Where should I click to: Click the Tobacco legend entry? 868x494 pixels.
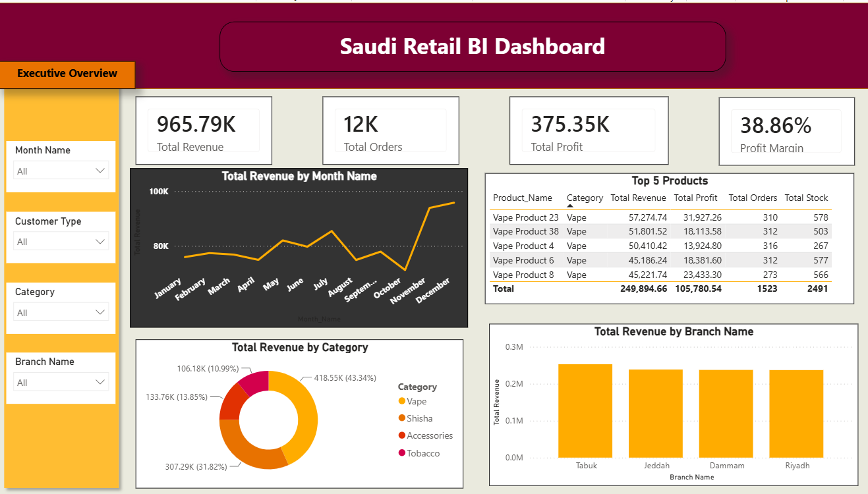[419, 453]
